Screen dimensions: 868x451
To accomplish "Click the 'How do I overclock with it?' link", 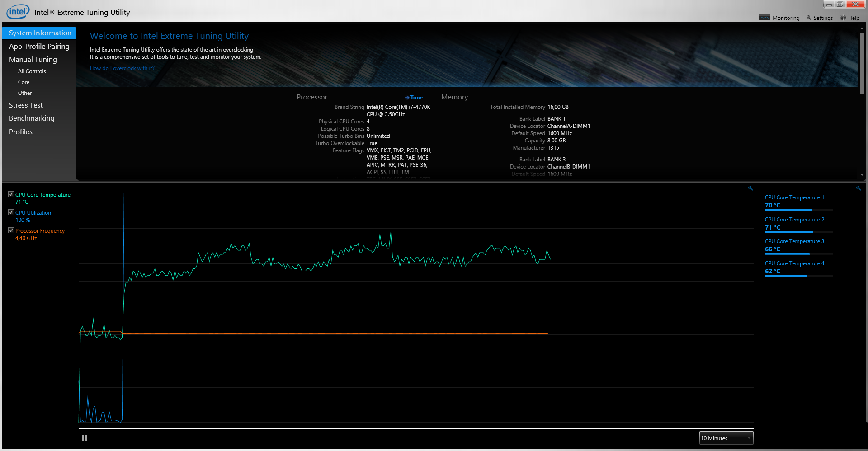I will coord(122,68).
